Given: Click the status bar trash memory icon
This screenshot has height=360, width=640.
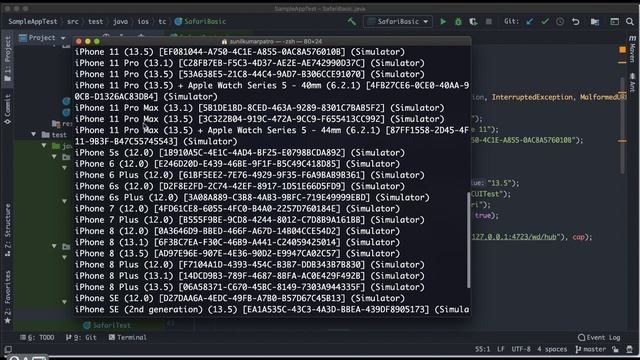Looking at the screenshot, I should 629,349.
